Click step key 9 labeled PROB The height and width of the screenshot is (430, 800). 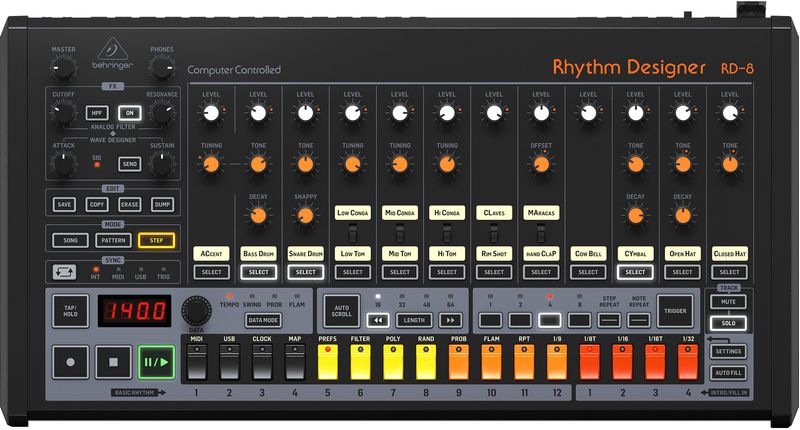coord(458,362)
